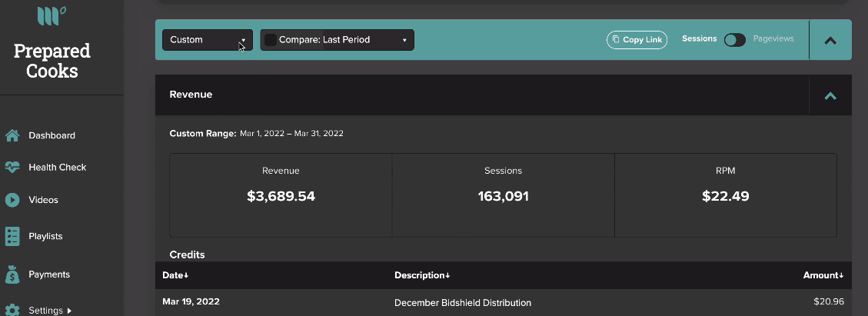868x316 pixels.
Task: Open the Custom date range dropdown
Action: [x=208, y=40]
